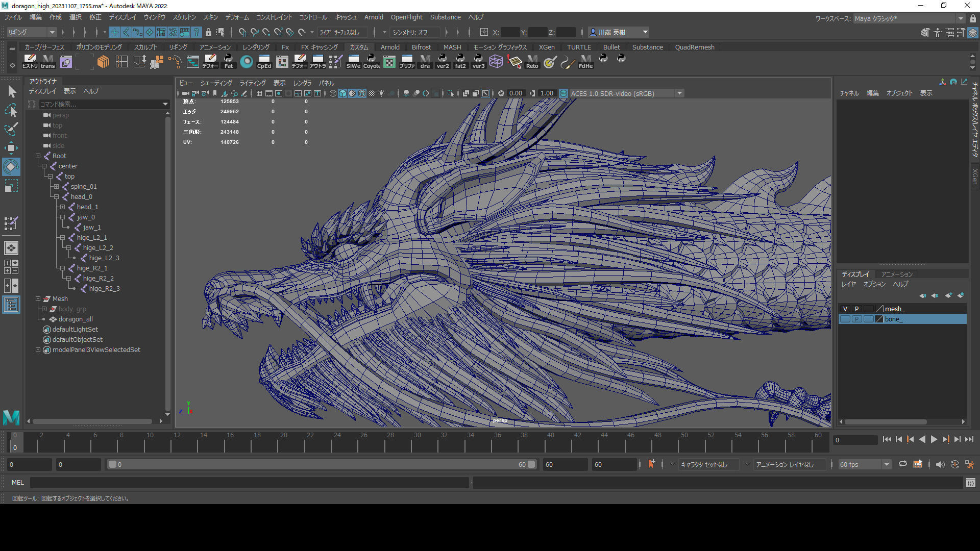Click the 'ver2' Python shelf icon

(x=443, y=62)
